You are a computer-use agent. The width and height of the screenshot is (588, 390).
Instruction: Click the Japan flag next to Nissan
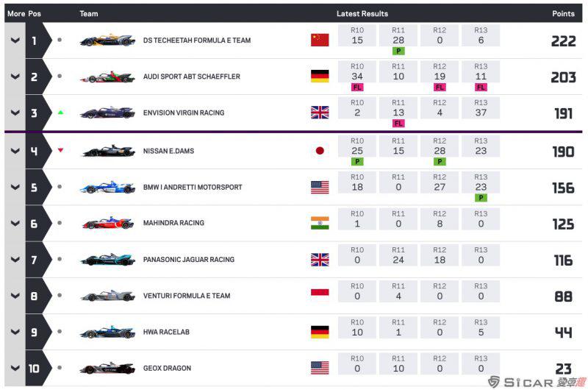[320, 151]
